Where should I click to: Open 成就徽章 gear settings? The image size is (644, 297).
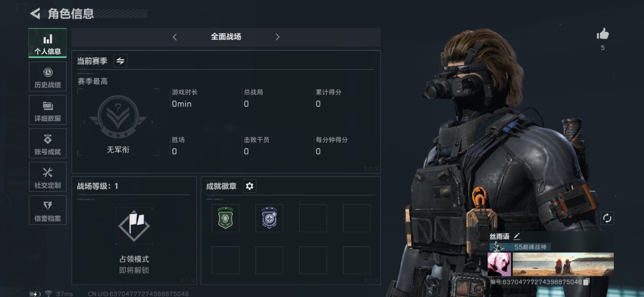[250, 186]
